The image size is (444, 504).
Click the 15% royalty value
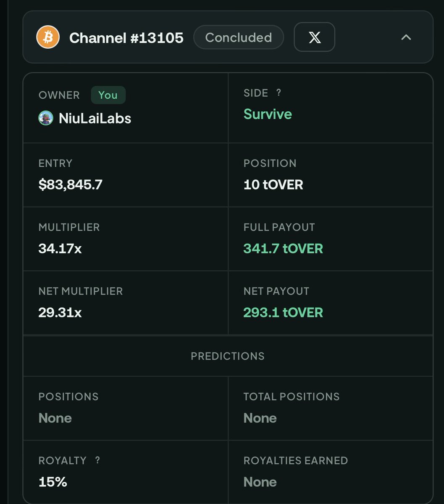pos(53,482)
